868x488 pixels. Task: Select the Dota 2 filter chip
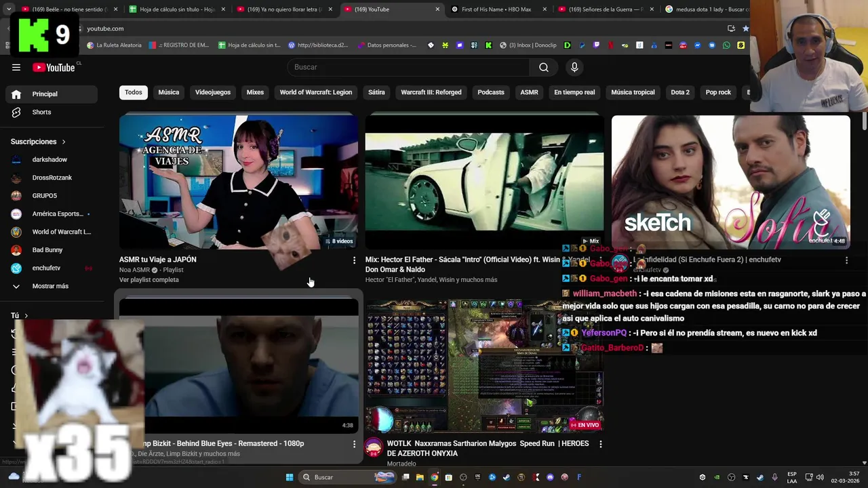pos(680,92)
